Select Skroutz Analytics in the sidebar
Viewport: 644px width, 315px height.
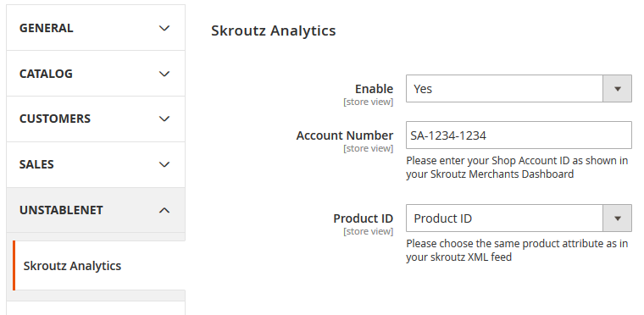tap(72, 266)
